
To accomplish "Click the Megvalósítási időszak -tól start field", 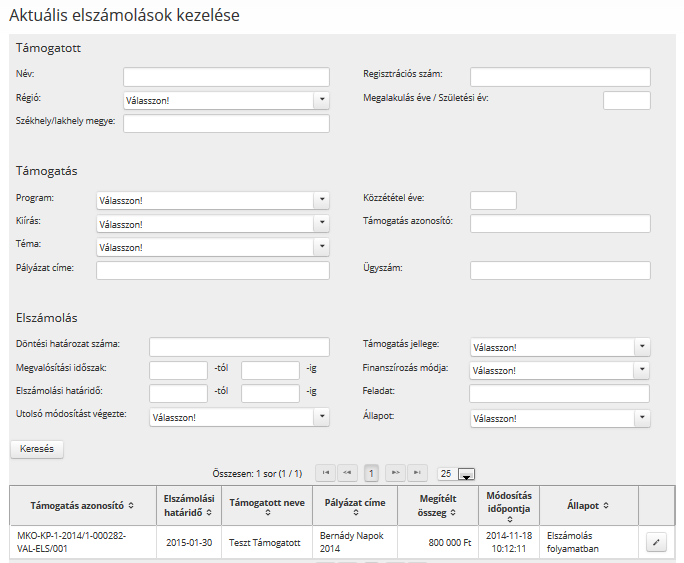I will 178,370.
